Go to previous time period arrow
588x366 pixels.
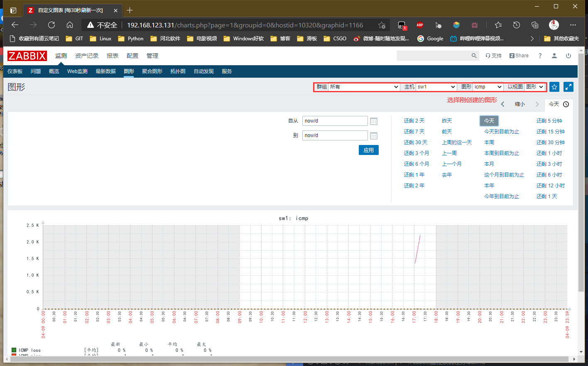(x=502, y=104)
